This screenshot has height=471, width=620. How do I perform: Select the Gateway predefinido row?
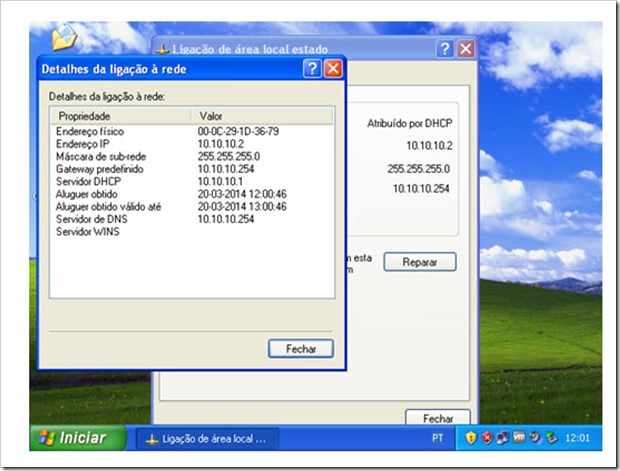click(x=192, y=169)
